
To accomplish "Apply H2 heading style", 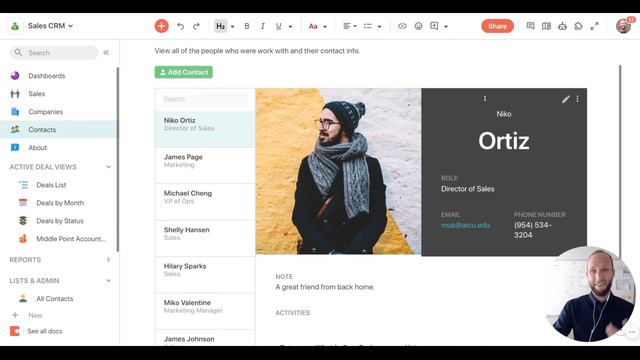I will (220, 26).
